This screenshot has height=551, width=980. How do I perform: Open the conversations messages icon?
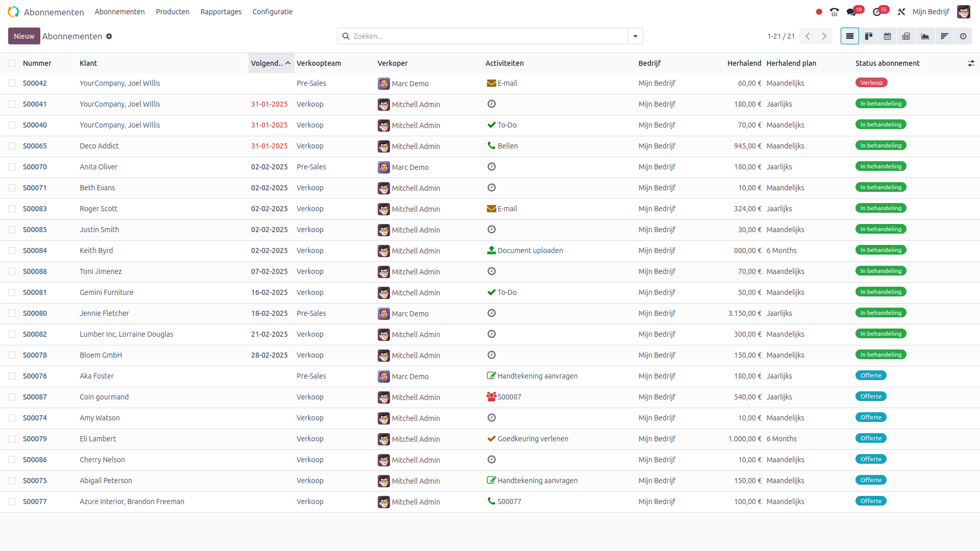coord(851,12)
